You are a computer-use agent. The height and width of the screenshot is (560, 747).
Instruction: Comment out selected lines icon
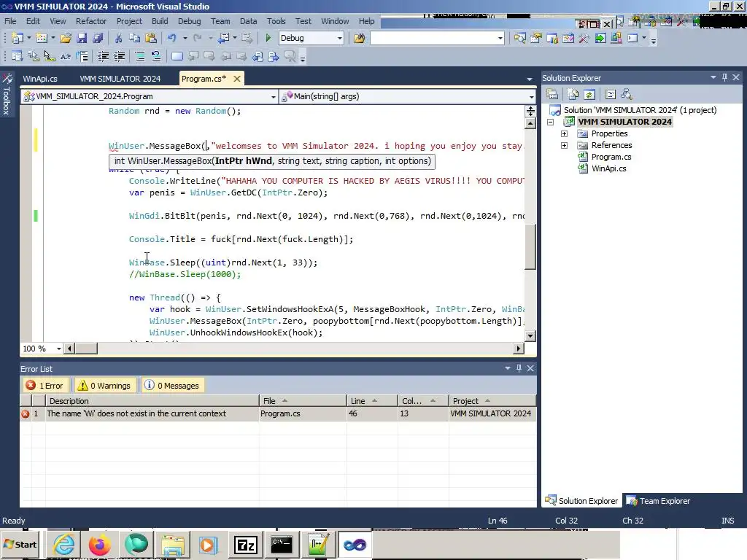[x=140, y=57]
